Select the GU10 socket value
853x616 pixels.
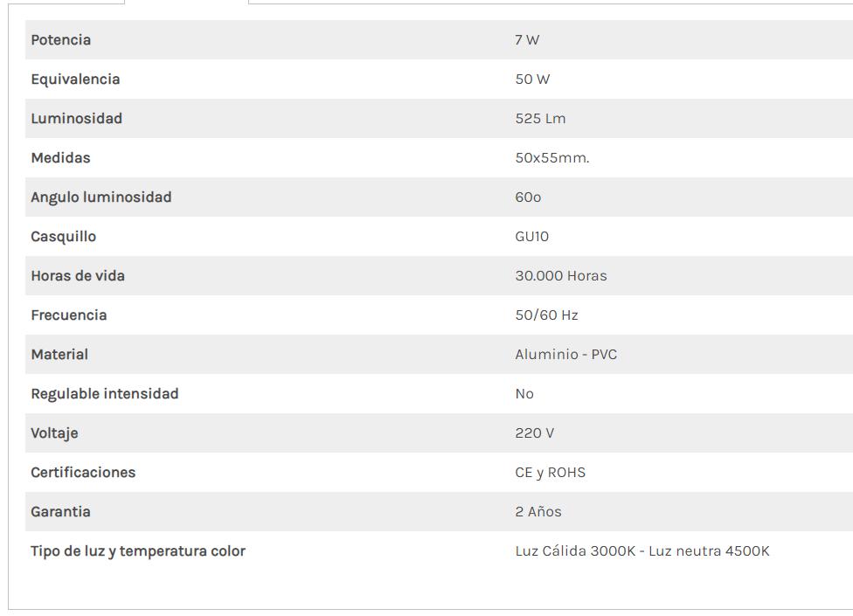[531, 237]
